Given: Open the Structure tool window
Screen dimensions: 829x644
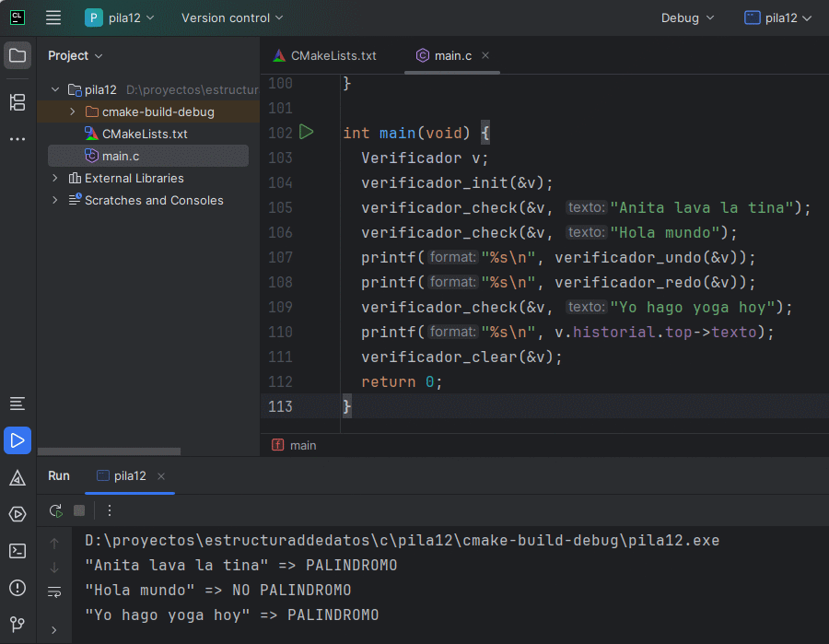Looking at the screenshot, I should (x=18, y=102).
